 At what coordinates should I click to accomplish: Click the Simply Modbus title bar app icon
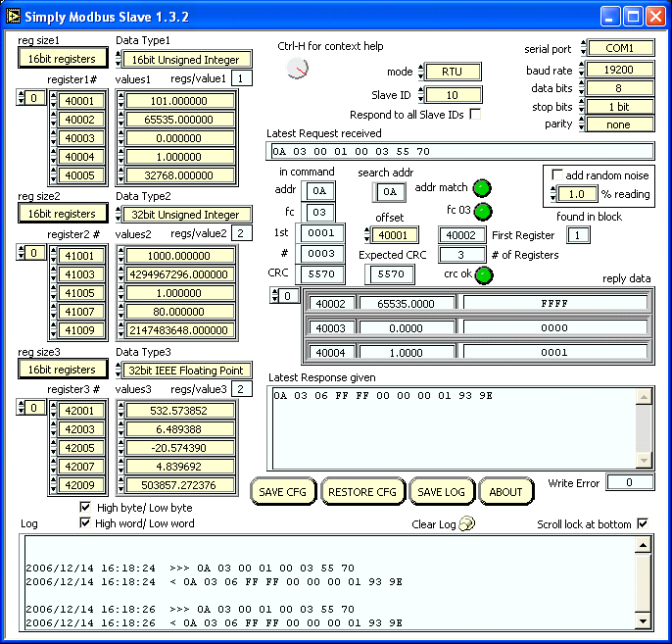pos(14,17)
